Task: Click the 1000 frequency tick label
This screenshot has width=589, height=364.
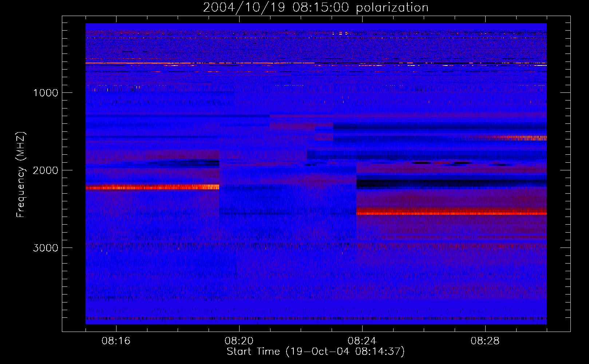Action: [46, 93]
